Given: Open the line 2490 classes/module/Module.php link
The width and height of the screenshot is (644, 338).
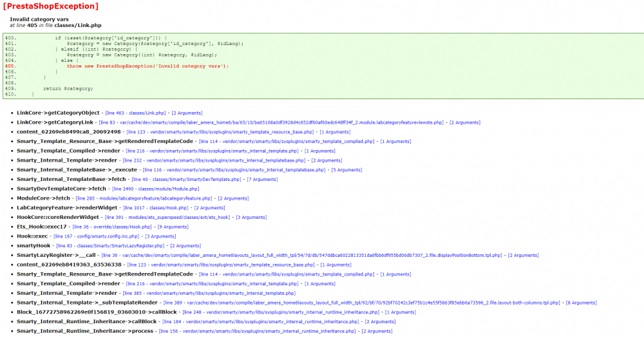Looking at the screenshot, I should click(x=156, y=189).
